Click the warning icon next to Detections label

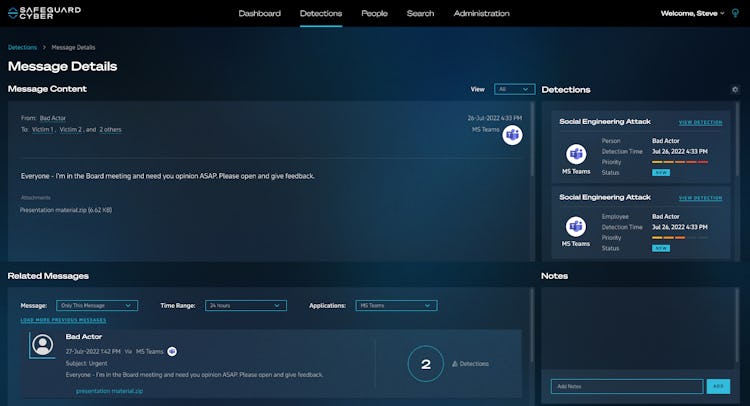455,364
